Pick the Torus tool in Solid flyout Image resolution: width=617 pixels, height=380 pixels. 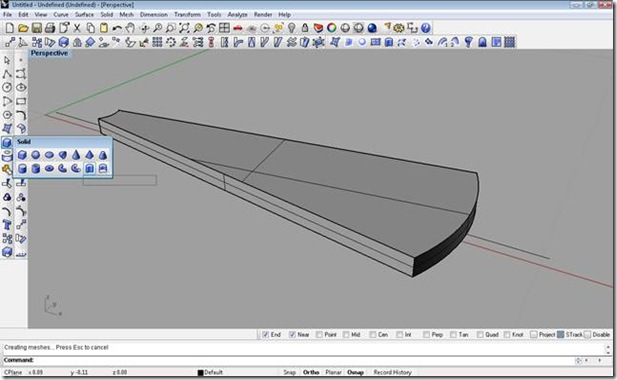coord(49,169)
